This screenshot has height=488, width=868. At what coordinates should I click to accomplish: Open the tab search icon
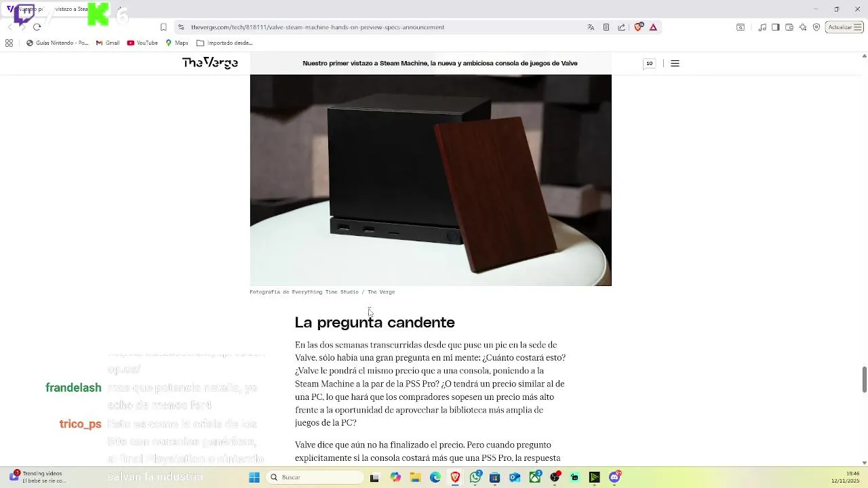(741, 27)
